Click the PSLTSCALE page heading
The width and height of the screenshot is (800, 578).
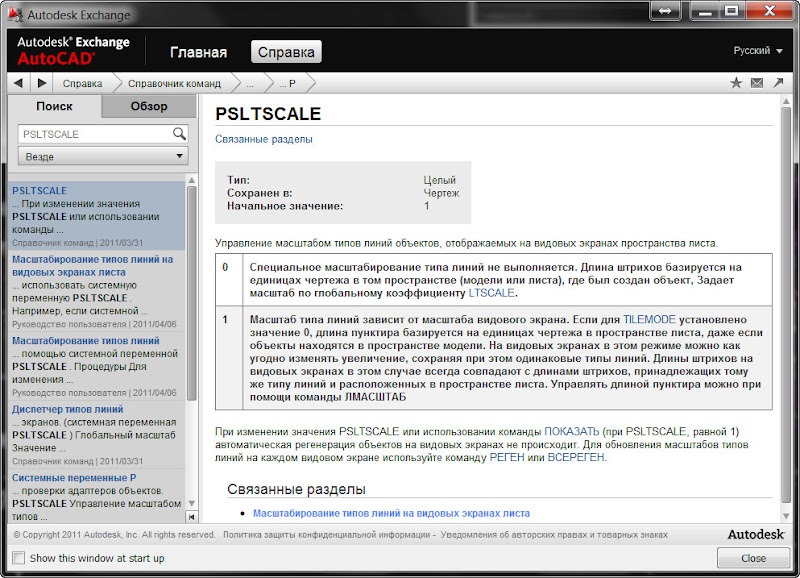click(x=268, y=113)
